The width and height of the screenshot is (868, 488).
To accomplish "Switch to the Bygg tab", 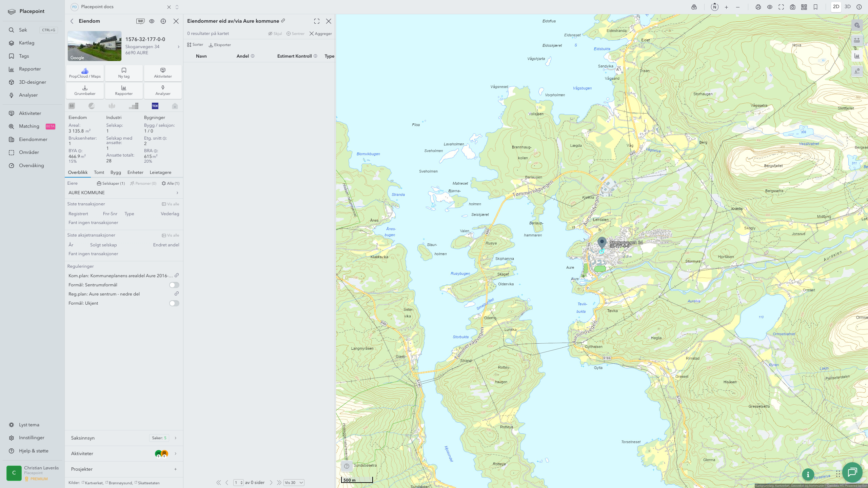I will pos(116,172).
